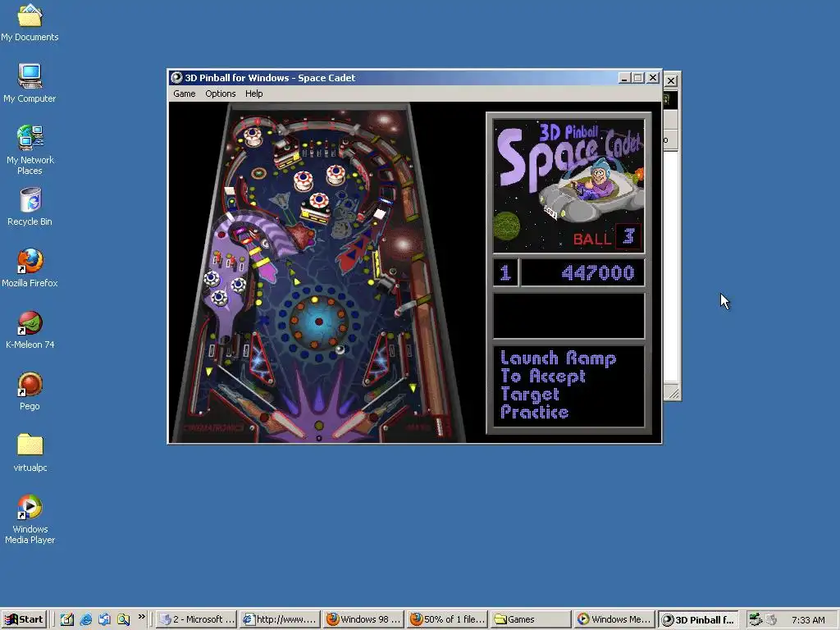Switch to the Games folder taskbar button
Viewport: 840px width, 630px height.
coord(531,619)
